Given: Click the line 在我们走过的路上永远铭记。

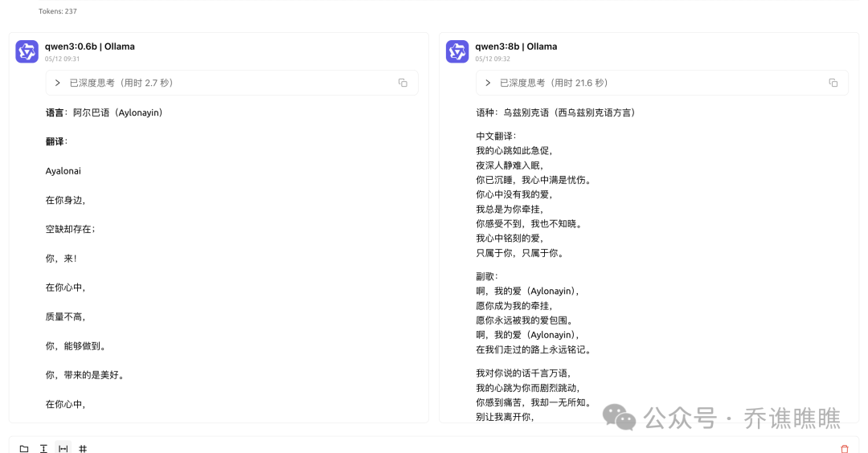Looking at the screenshot, I should click(x=534, y=349).
